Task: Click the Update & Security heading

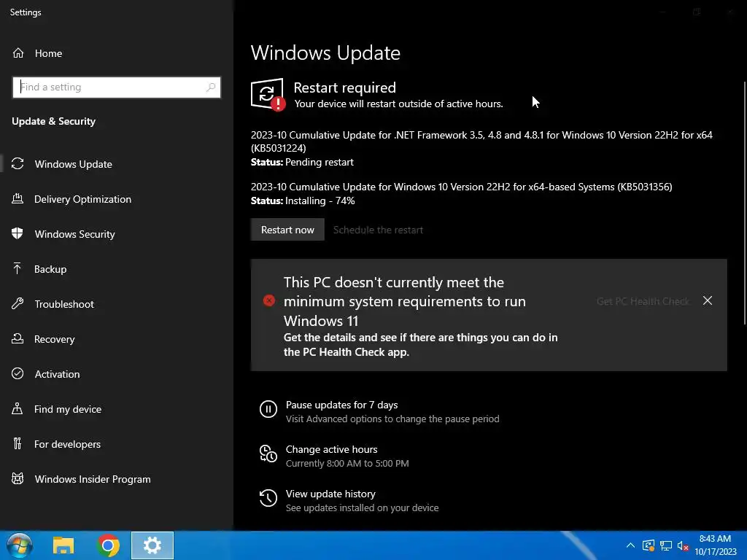Action: coord(53,121)
